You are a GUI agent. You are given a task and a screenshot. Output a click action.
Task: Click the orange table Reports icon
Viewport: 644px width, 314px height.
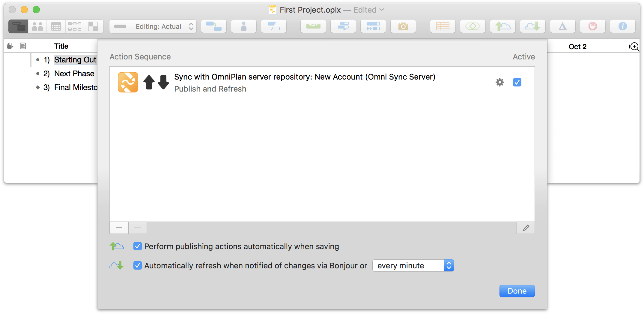pos(443,26)
